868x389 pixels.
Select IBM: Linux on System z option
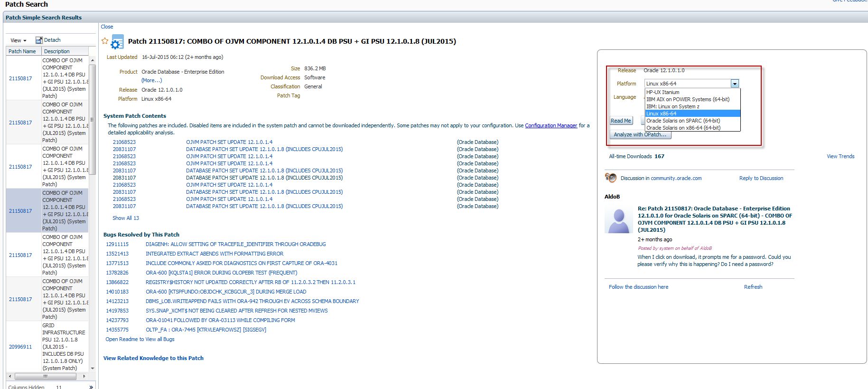click(x=692, y=106)
